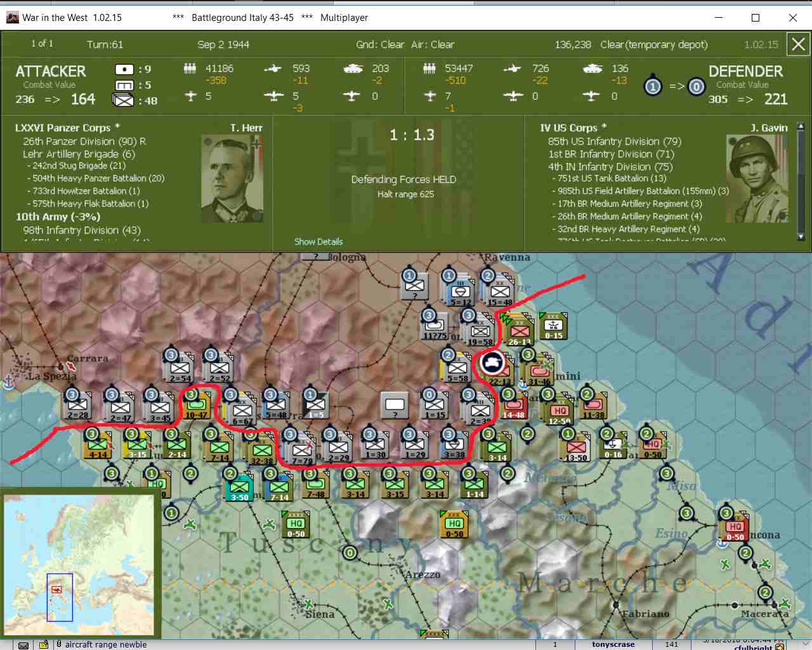Select the Allied stack labeled 26-13
The height and width of the screenshot is (650, 812).
click(x=520, y=331)
